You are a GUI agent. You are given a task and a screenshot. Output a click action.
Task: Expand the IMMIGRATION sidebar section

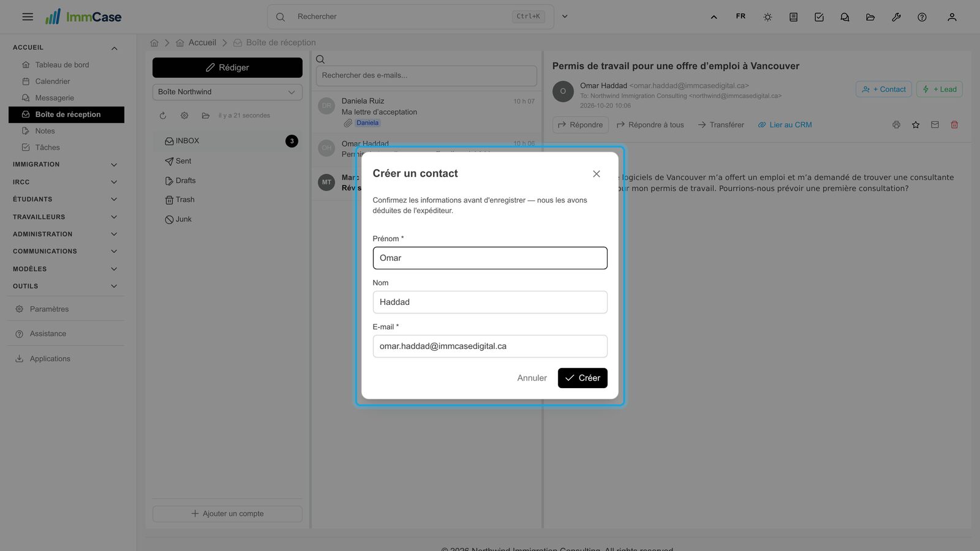tap(66, 165)
